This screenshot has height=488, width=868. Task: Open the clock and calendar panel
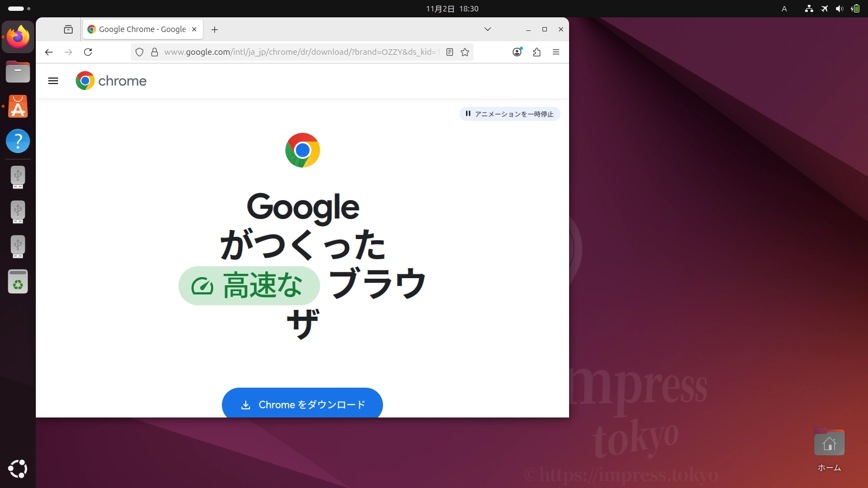click(x=452, y=9)
